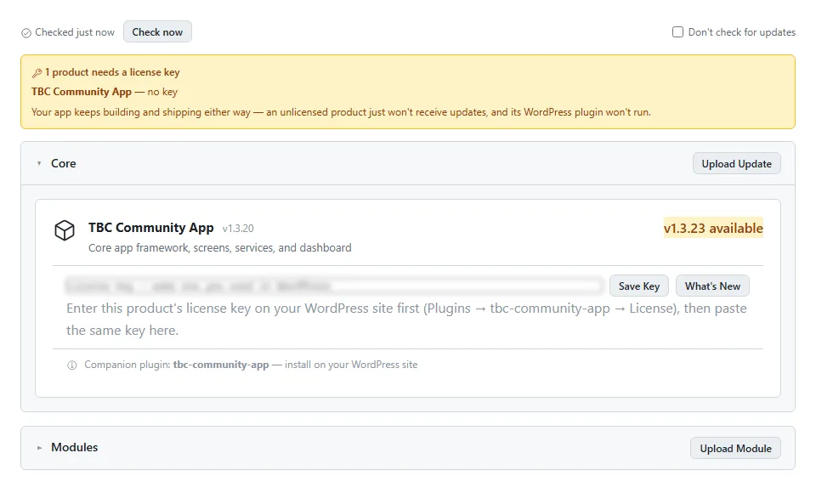Click the 'Enter this product's license key' hint
Viewport: 816px width, 504px height.
point(406,319)
